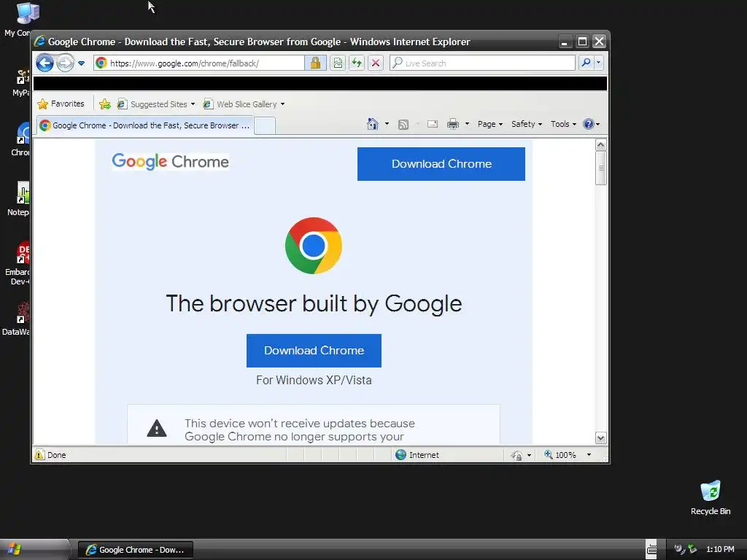This screenshot has height=560, width=747.
Task: Expand Home button dropdown arrow
Action: pos(387,124)
